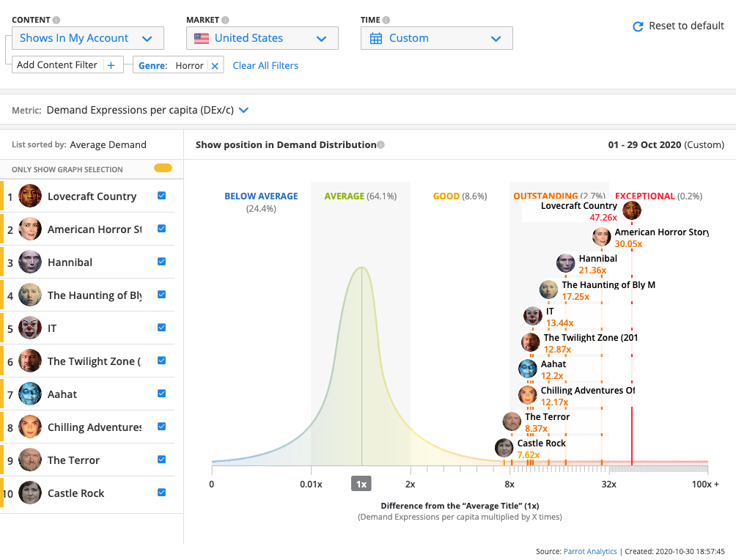736x560 pixels.
Task: Click the 01 - 29 Oct 2020 date range
Action: pos(644,144)
